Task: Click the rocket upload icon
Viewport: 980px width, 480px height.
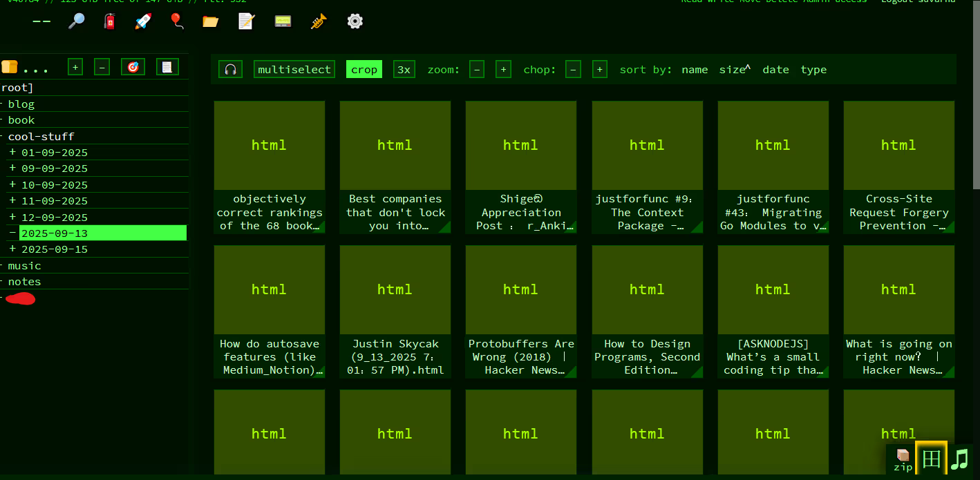Action: pos(143,21)
